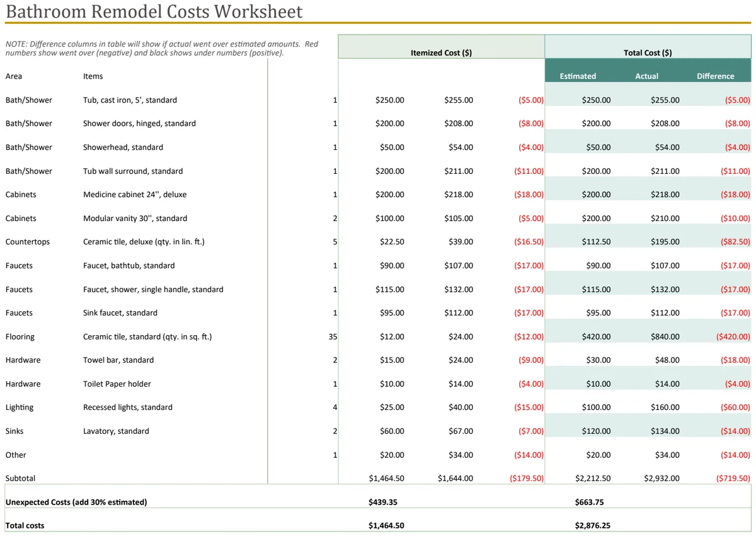The image size is (756, 536).
Task: Click the Items column label
Action: (93, 76)
